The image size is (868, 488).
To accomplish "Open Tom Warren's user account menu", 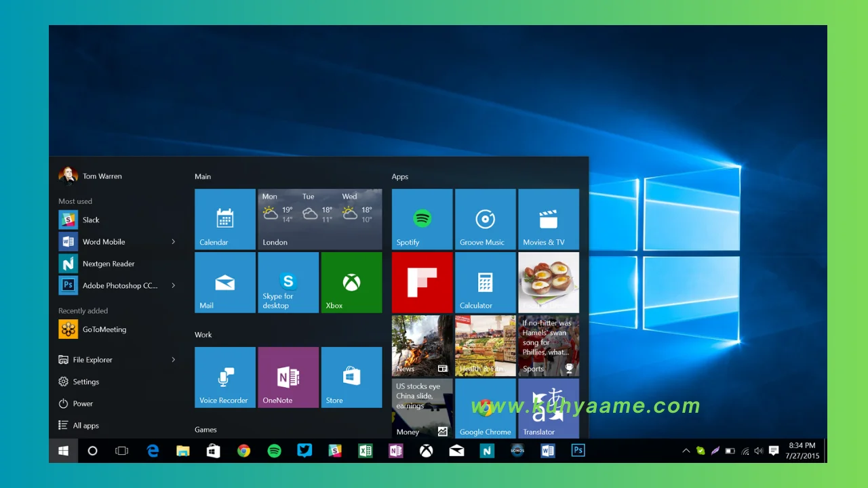I will point(91,176).
